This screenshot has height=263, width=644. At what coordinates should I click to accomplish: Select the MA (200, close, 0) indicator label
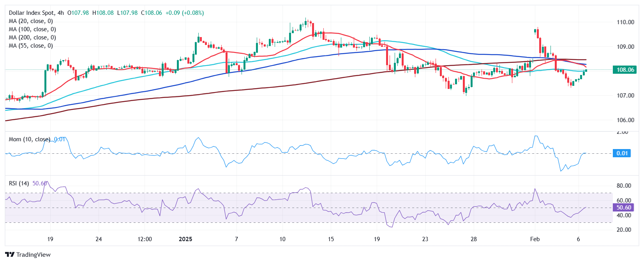point(32,37)
